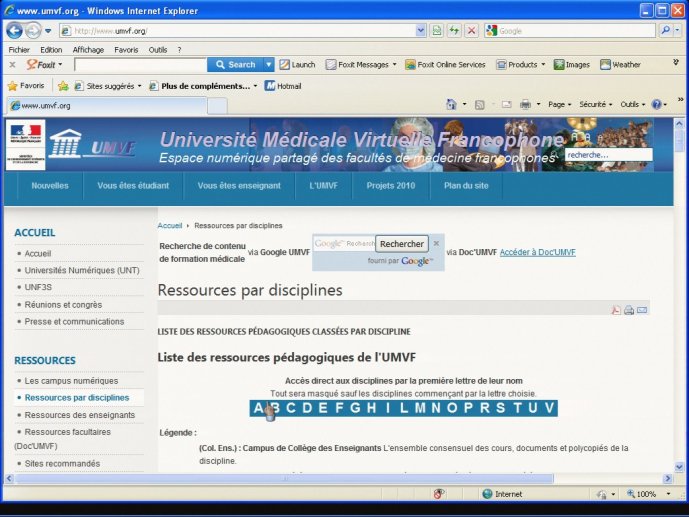The height and width of the screenshot is (517, 689).
Task: Open Universités Numériques (UNT) sidebar link
Action: (x=82, y=270)
